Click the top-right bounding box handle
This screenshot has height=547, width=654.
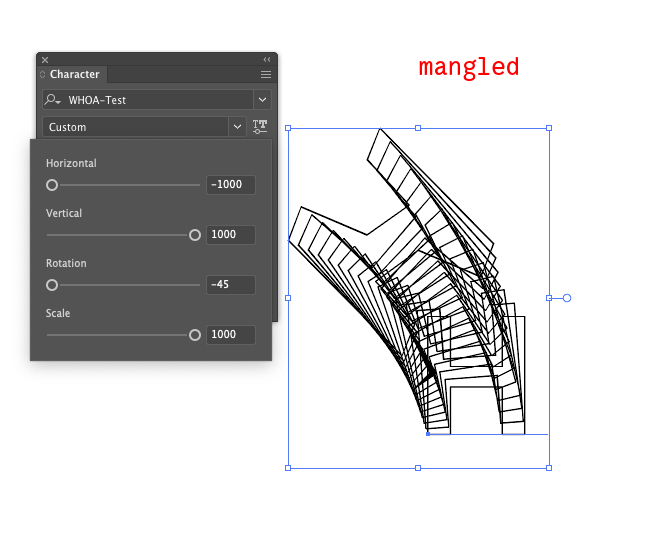pyautogui.click(x=549, y=128)
